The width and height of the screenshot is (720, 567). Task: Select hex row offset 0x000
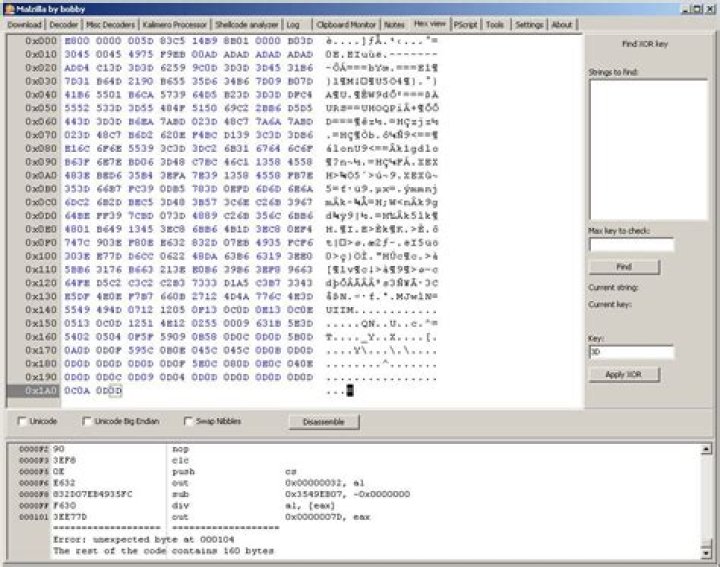point(41,41)
